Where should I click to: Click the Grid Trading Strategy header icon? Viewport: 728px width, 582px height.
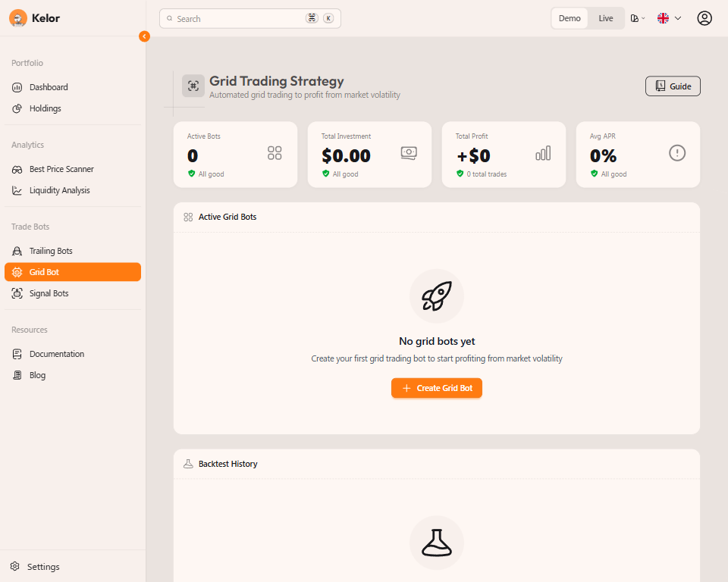click(193, 86)
